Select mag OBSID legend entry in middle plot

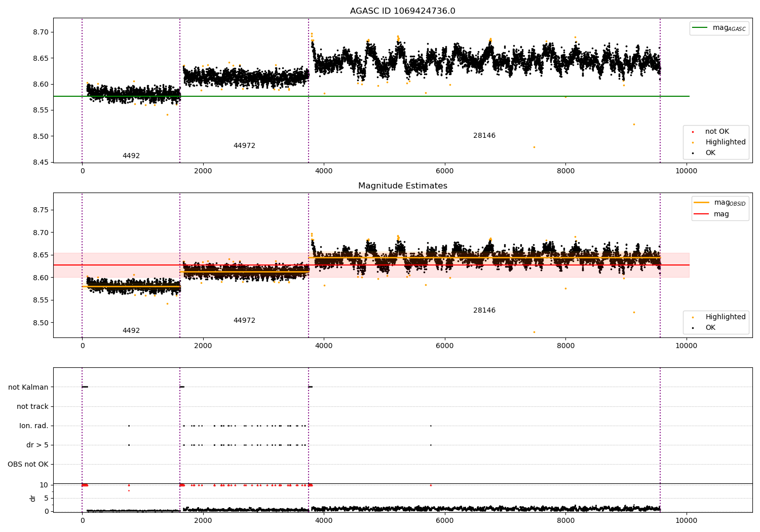coord(720,203)
